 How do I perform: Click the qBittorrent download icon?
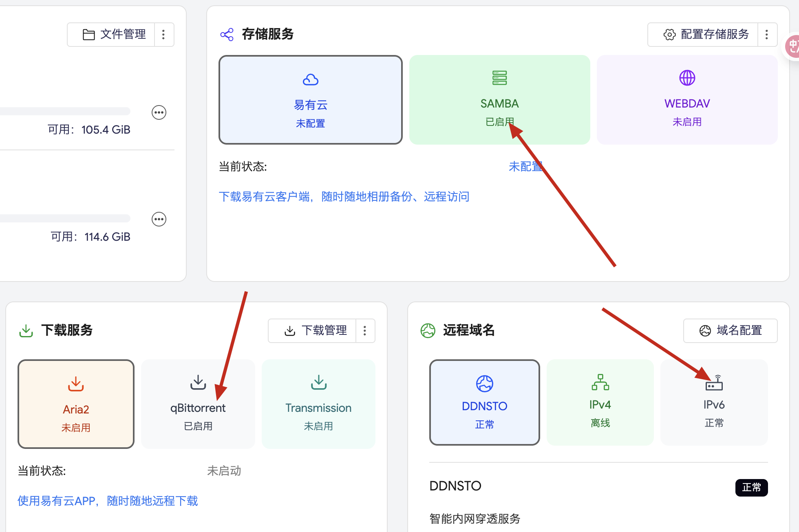click(198, 382)
